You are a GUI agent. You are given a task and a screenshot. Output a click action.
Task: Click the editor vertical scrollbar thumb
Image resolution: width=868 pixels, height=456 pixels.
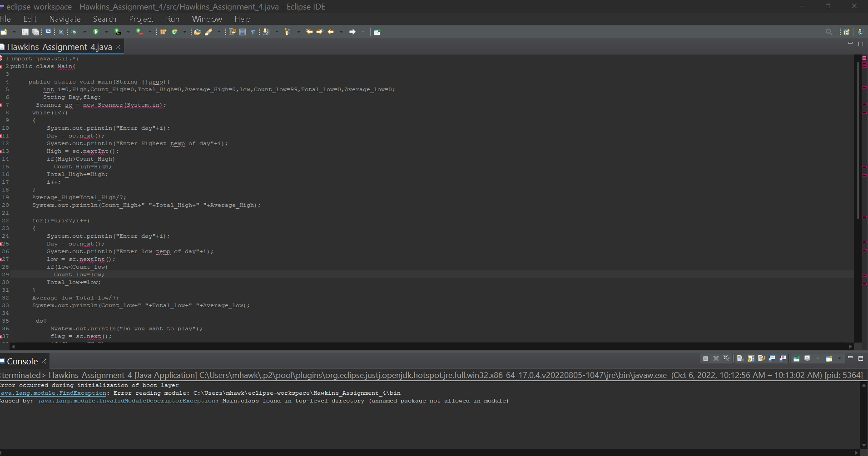click(x=858, y=141)
